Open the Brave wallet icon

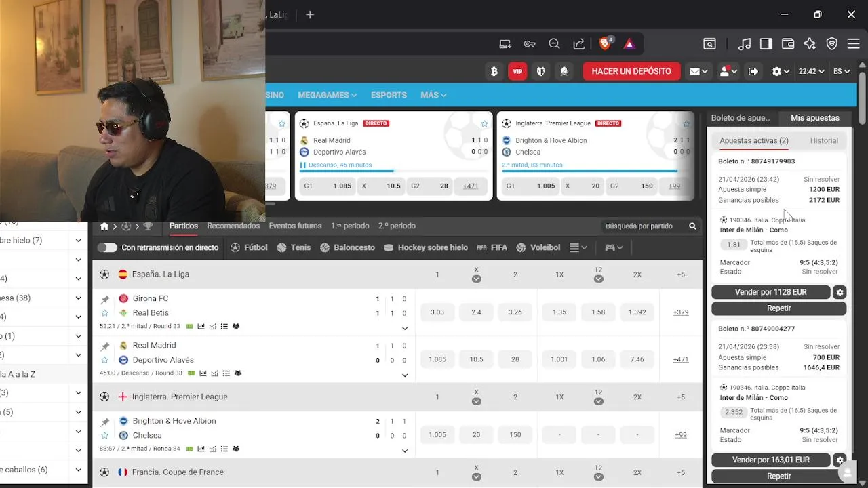click(788, 44)
